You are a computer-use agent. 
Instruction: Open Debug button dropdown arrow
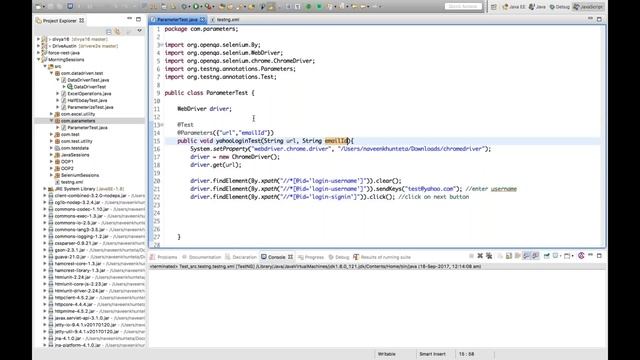[189, 7]
